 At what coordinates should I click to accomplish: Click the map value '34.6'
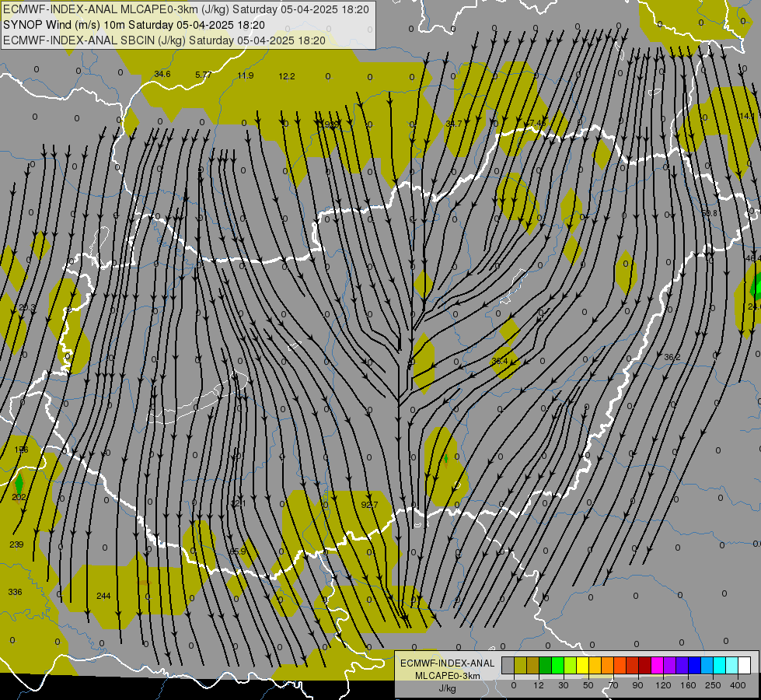162,75
